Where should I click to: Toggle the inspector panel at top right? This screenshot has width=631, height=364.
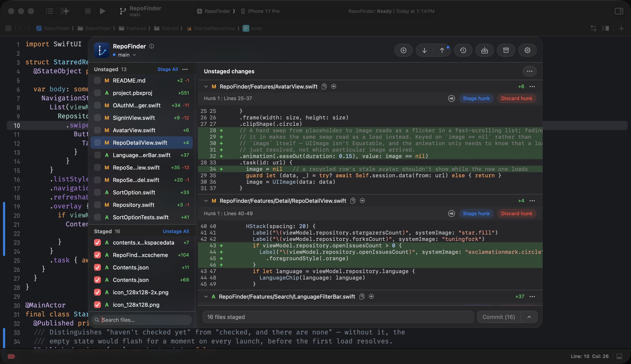tap(619, 11)
